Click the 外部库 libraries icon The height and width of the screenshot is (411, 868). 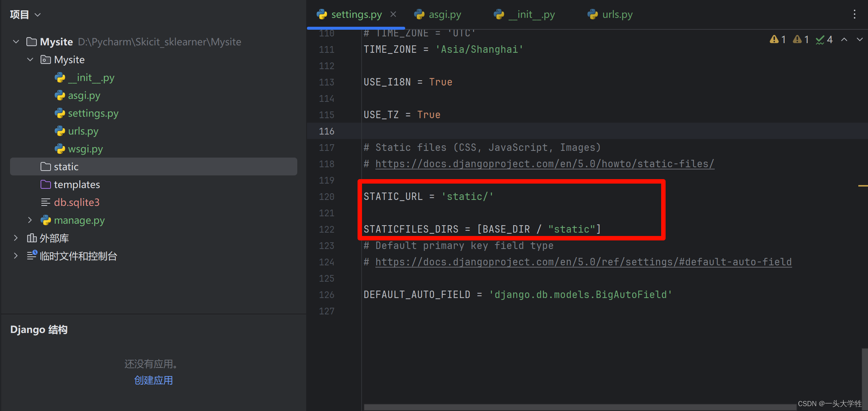(x=32, y=238)
